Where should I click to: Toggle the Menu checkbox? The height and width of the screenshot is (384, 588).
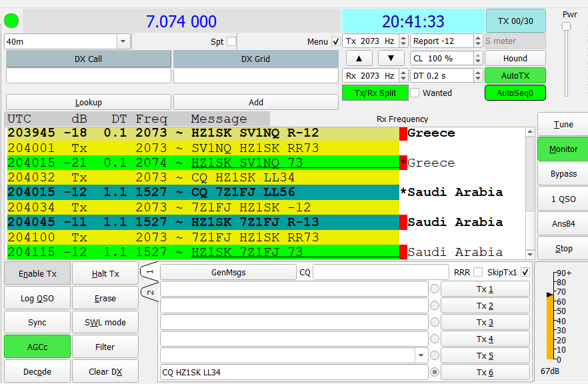336,41
